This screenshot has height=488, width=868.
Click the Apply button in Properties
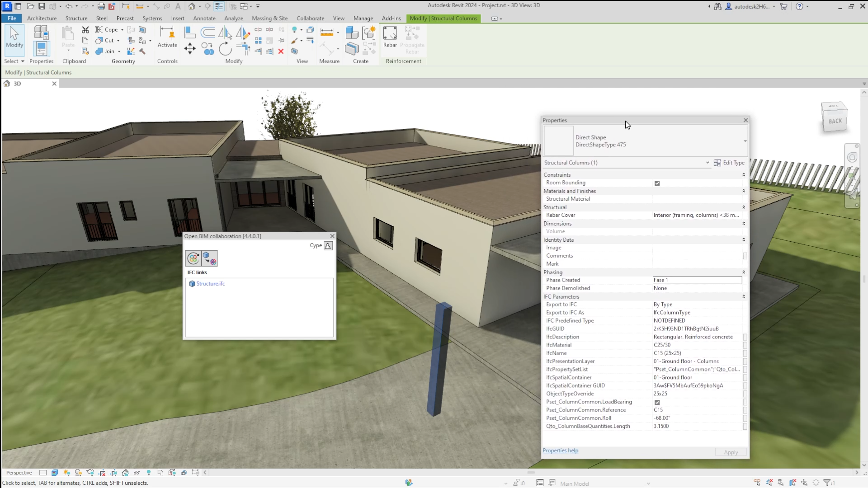point(731,452)
